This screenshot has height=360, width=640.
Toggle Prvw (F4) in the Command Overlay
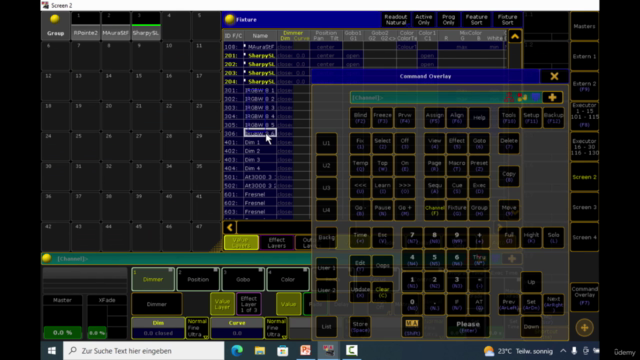point(404,118)
